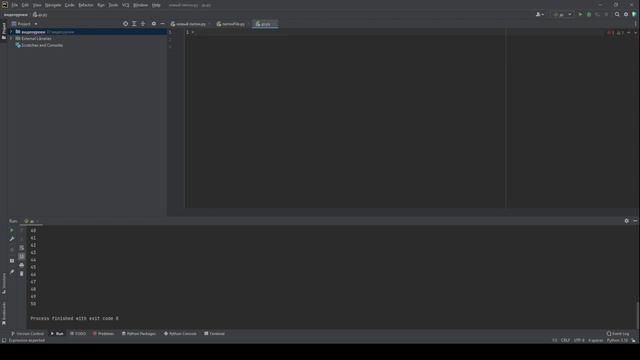The height and width of the screenshot is (360, 640).
Task: Click the green Run button in the top toolbar
Action: pyautogui.click(x=580, y=14)
